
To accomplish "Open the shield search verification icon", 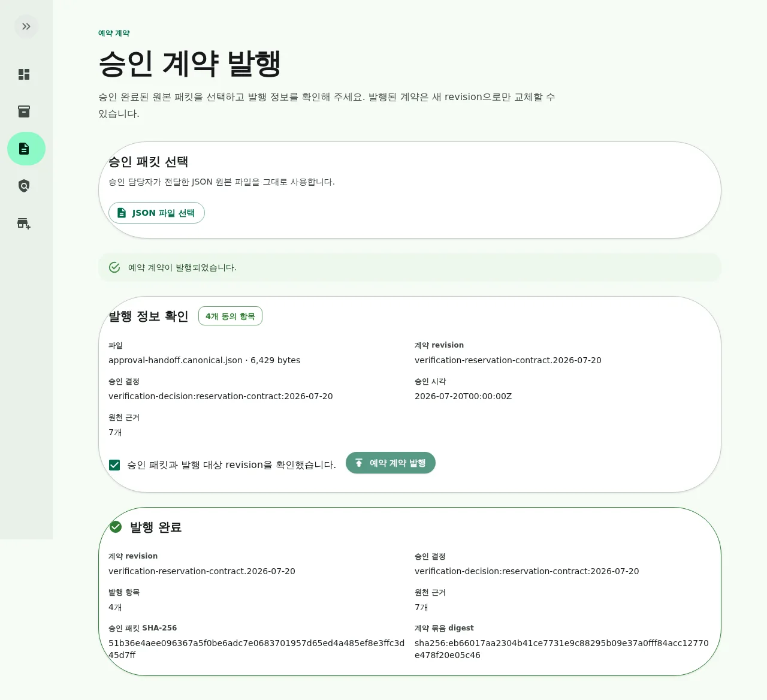I will (24, 186).
